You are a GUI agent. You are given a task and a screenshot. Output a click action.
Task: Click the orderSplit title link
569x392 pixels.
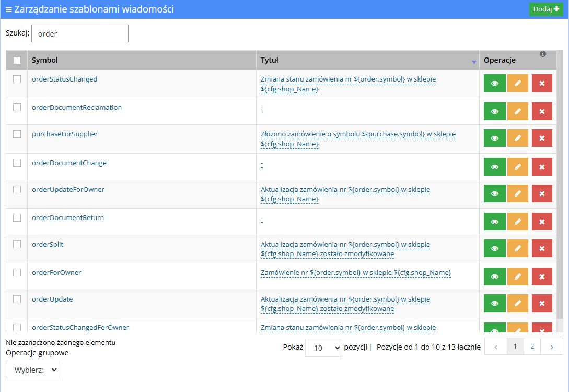(345, 249)
